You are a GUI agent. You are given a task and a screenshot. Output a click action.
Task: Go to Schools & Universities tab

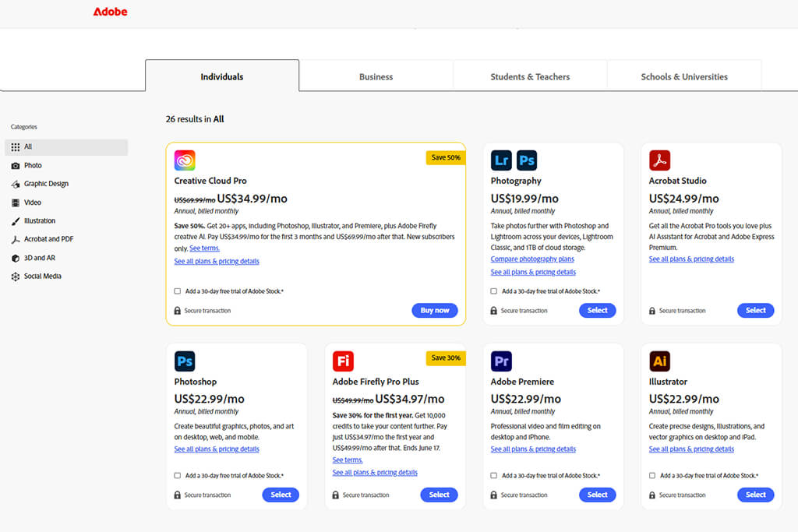click(684, 76)
